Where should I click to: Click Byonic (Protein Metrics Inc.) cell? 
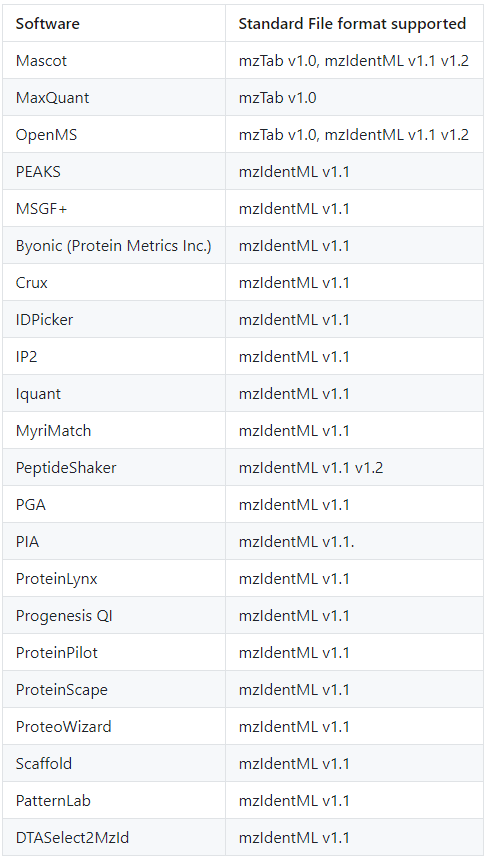click(x=114, y=246)
